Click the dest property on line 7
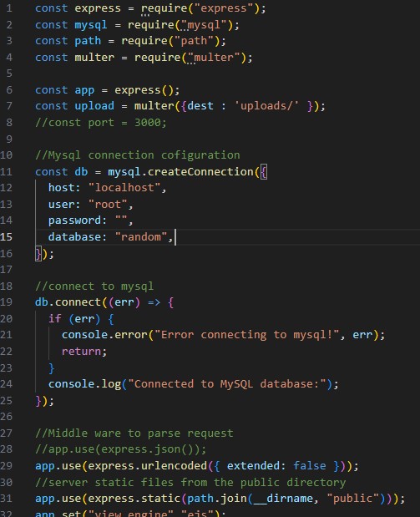The height and width of the screenshot is (517, 420). tap(200, 106)
